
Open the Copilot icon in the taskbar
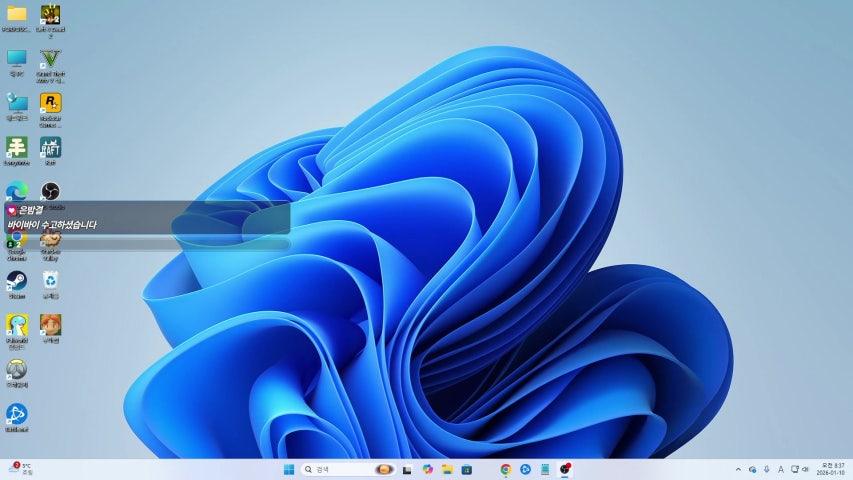[427, 469]
